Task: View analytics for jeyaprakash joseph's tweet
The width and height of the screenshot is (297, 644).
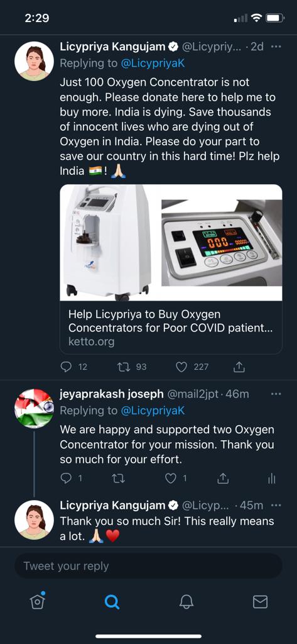Action: click(271, 478)
